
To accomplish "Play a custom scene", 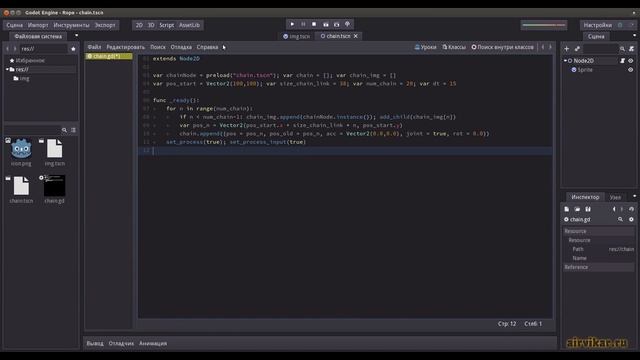I will point(336,24).
